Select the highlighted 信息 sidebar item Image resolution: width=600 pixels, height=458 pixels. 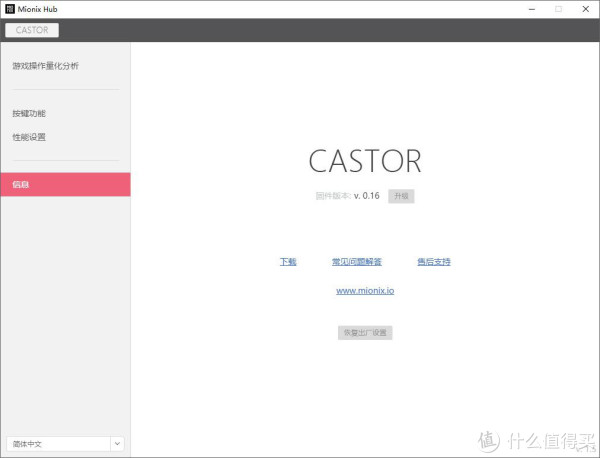coord(65,184)
